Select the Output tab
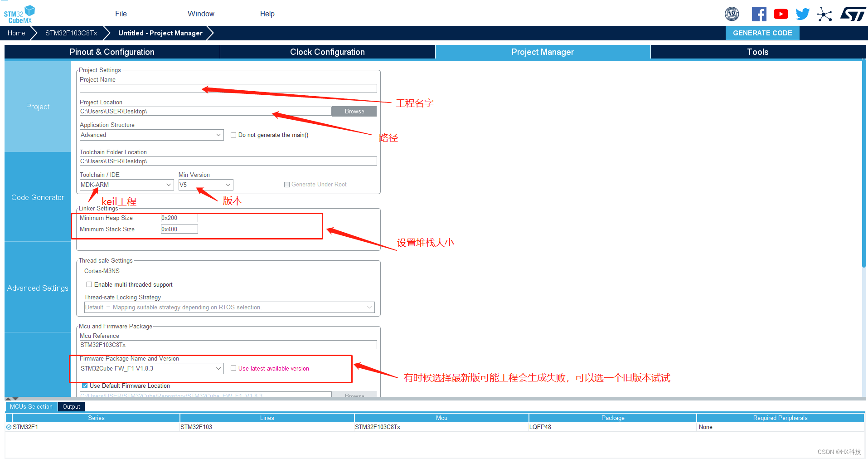The width and height of the screenshot is (868, 459). (71, 406)
